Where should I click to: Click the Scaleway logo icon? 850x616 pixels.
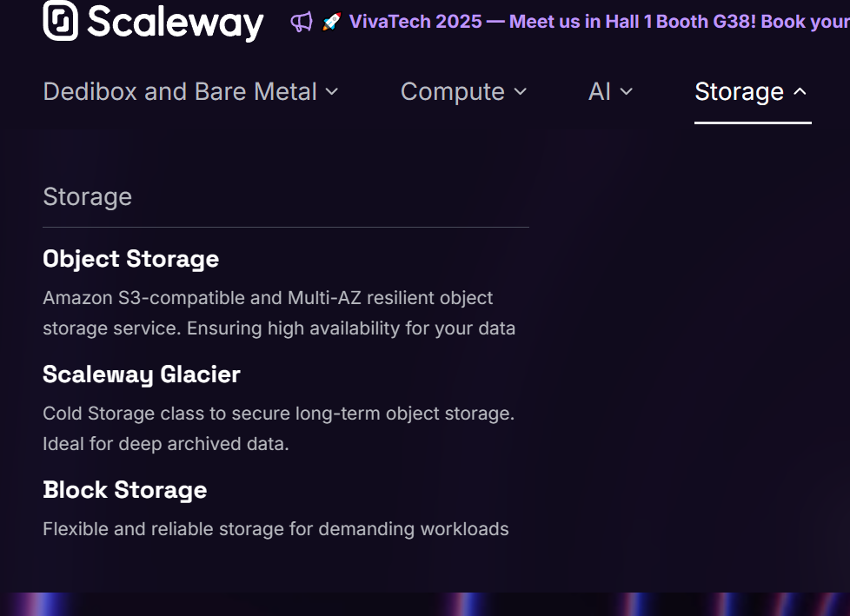click(x=60, y=21)
